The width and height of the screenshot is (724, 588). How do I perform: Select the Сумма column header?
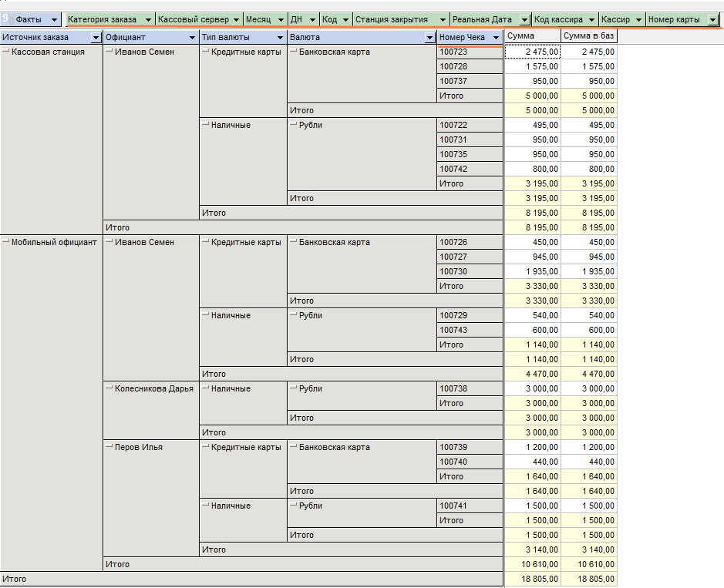point(532,36)
